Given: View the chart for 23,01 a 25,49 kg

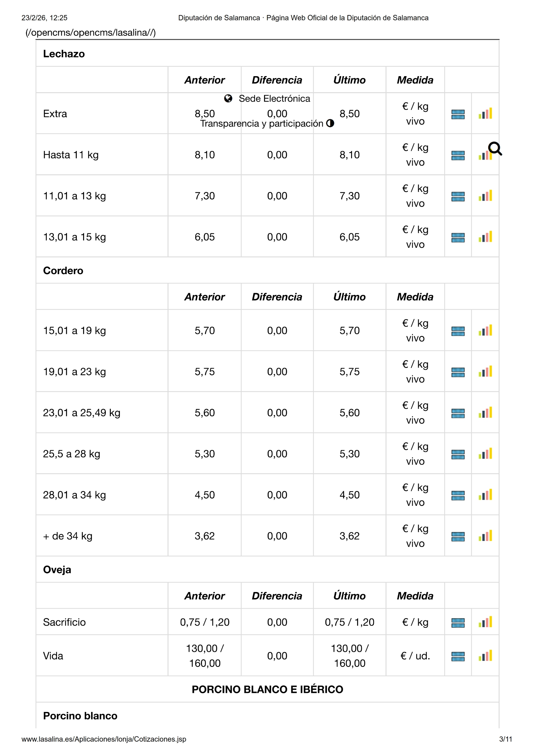Looking at the screenshot, I should pos(485,413).
